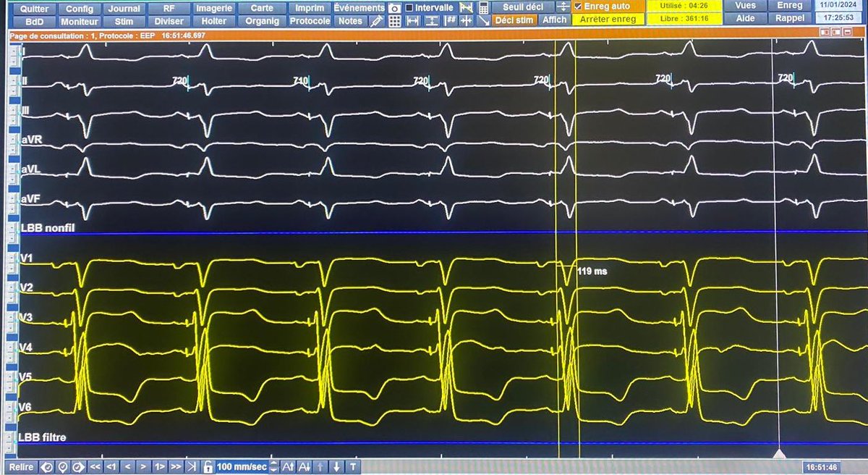
Task: Toggle the Intervalle checkbox
Action: point(409,8)
